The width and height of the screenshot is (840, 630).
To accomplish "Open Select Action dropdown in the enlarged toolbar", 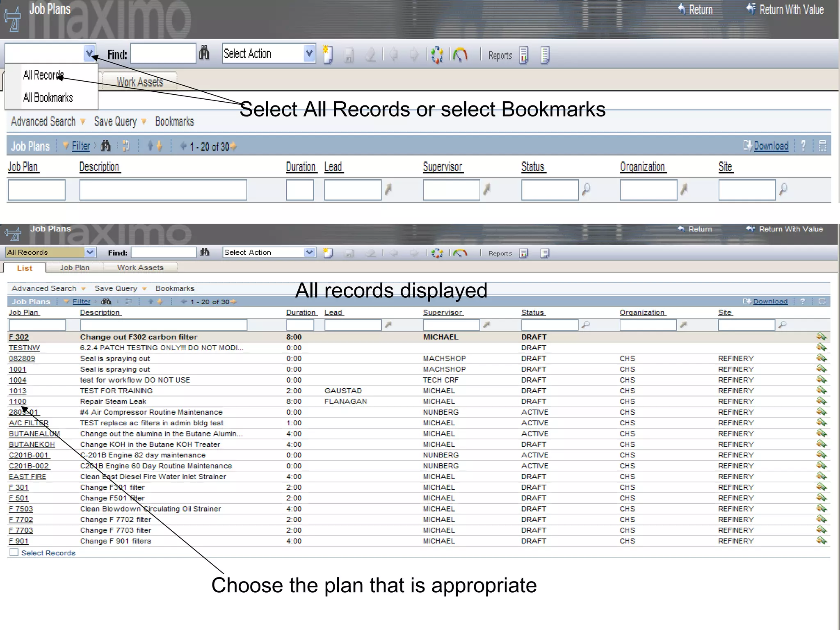I will [x=309, y=53].
